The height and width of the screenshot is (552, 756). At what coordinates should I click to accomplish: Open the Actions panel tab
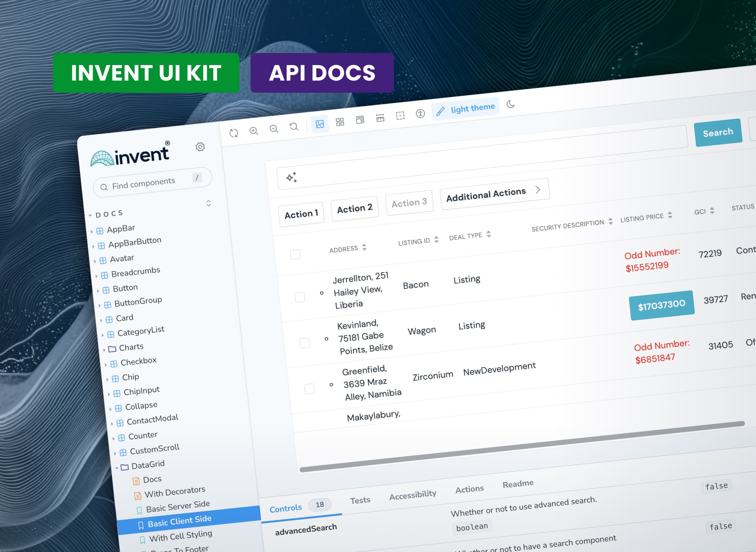469,489
